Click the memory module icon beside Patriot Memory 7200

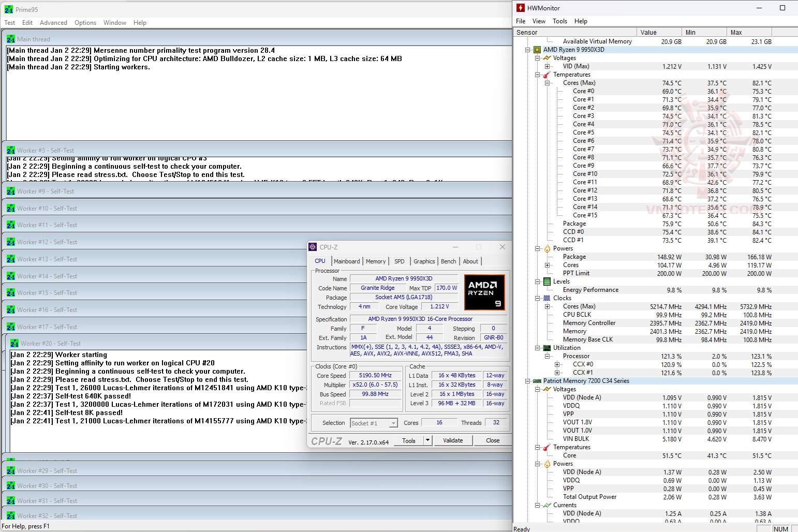(537, 381)
